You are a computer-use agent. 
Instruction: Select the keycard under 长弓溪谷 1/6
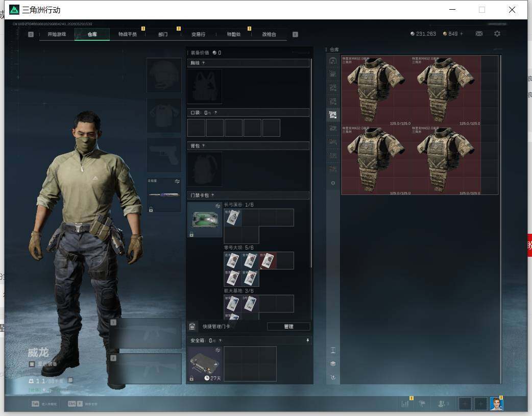(x=233, y=217)
